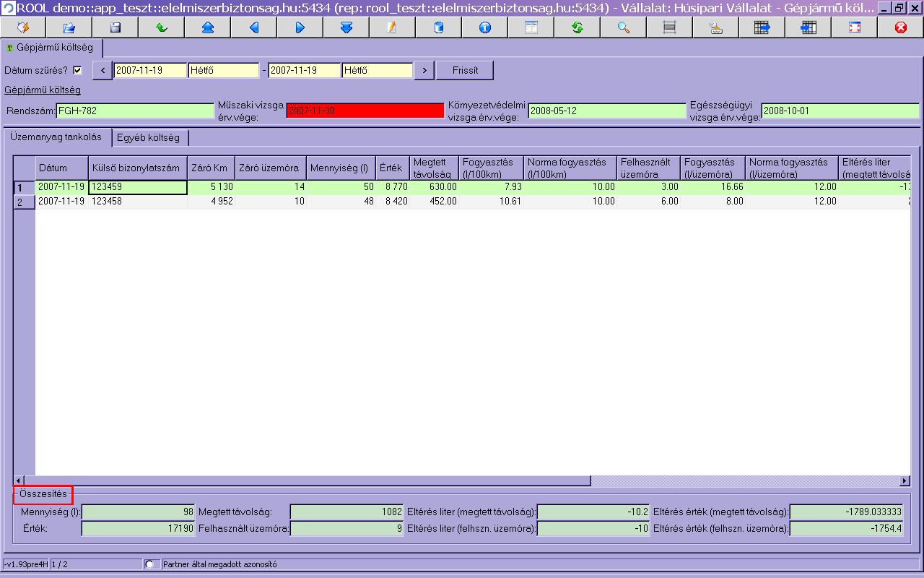
Task: Click the magnifying glass search icon
Action: [x=624, y=27]
